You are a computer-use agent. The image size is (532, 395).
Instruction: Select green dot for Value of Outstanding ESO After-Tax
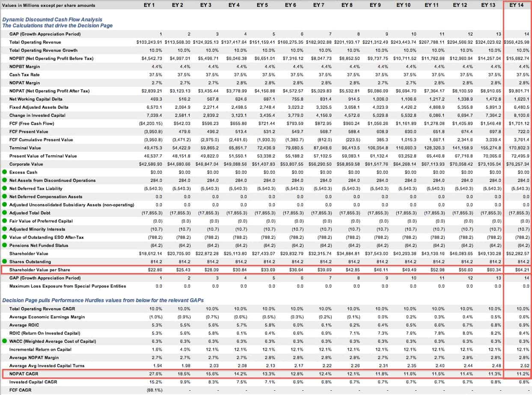4,237
